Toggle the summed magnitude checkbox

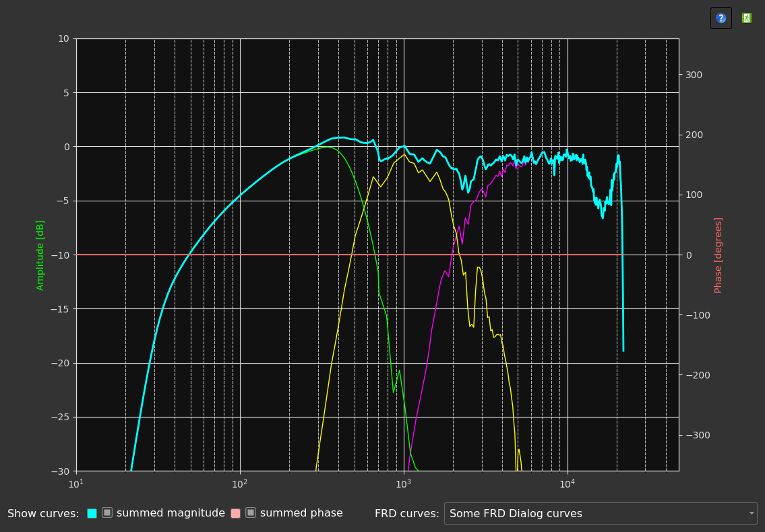pyautogui.click(x=107, y=512)
